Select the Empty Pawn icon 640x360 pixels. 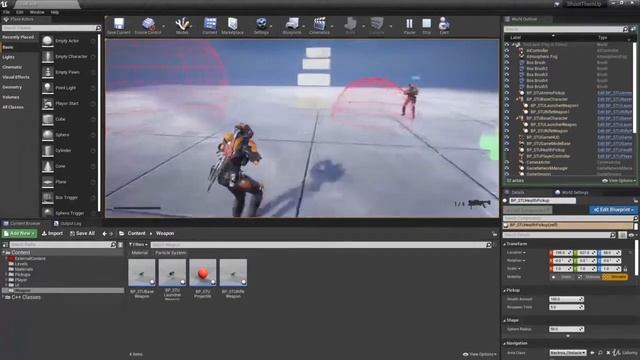tap(48, 72)
